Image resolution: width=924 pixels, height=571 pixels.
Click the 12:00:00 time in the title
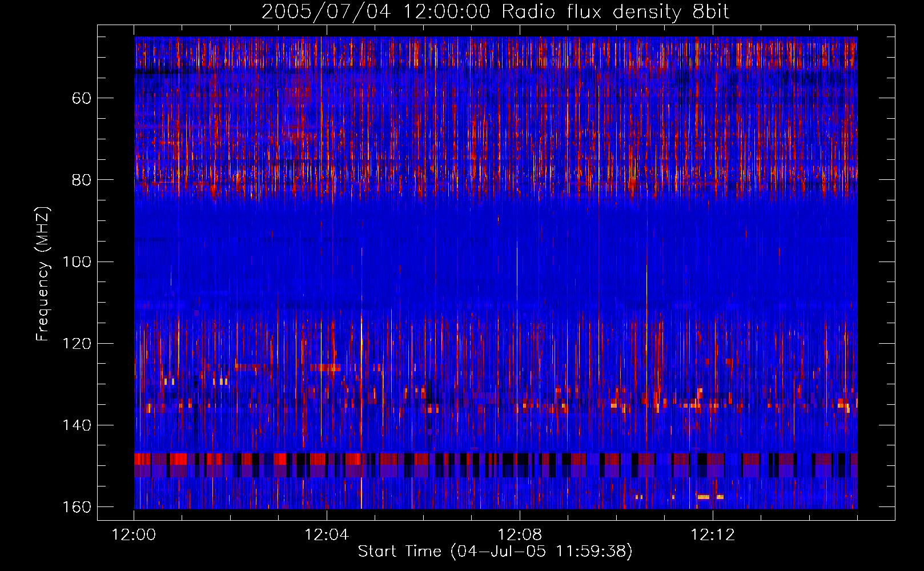click(x=447, y=12)
